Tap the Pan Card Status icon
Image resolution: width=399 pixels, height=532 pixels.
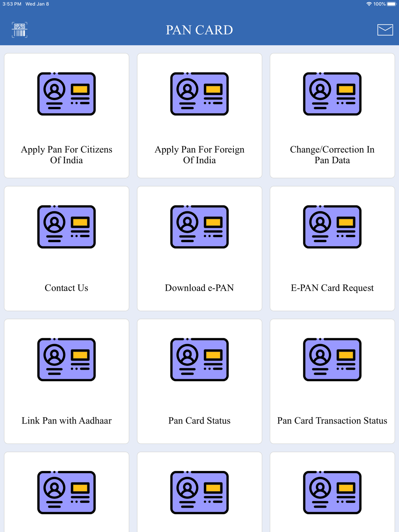point(199,359)
